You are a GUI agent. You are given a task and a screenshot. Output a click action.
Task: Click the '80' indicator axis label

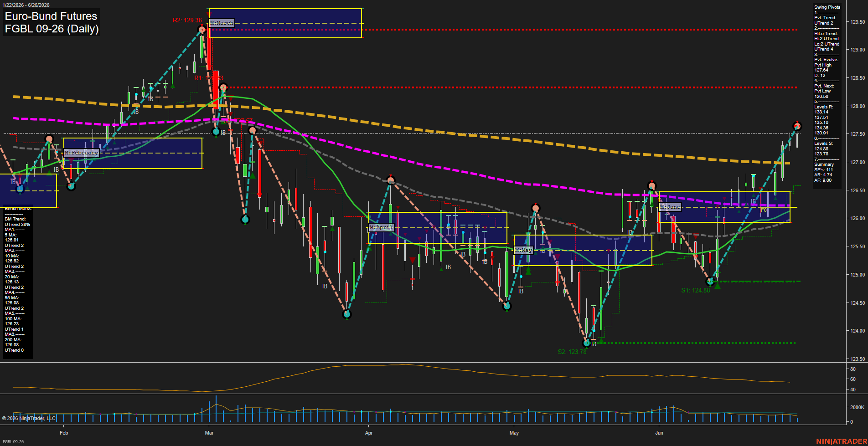pos(853,369)
